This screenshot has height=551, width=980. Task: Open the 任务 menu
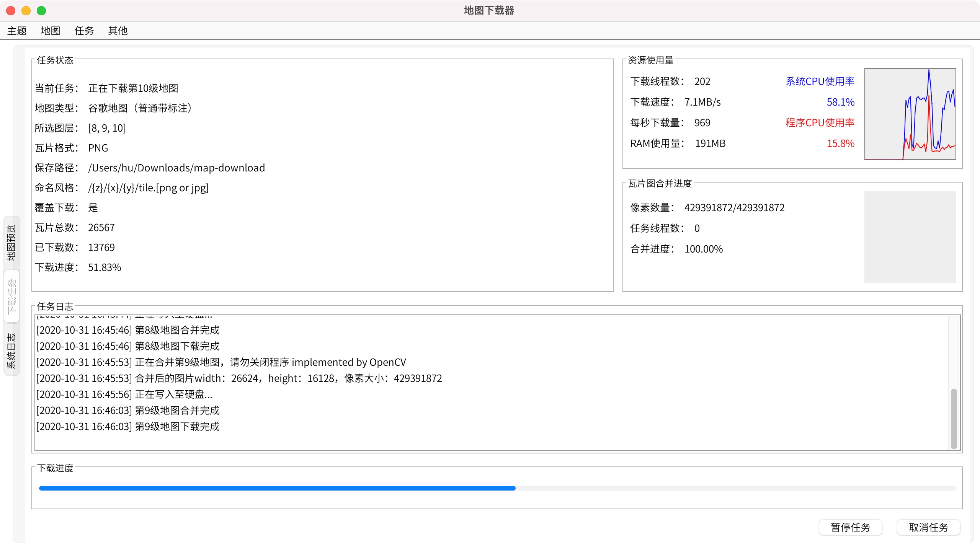[84, 31]
